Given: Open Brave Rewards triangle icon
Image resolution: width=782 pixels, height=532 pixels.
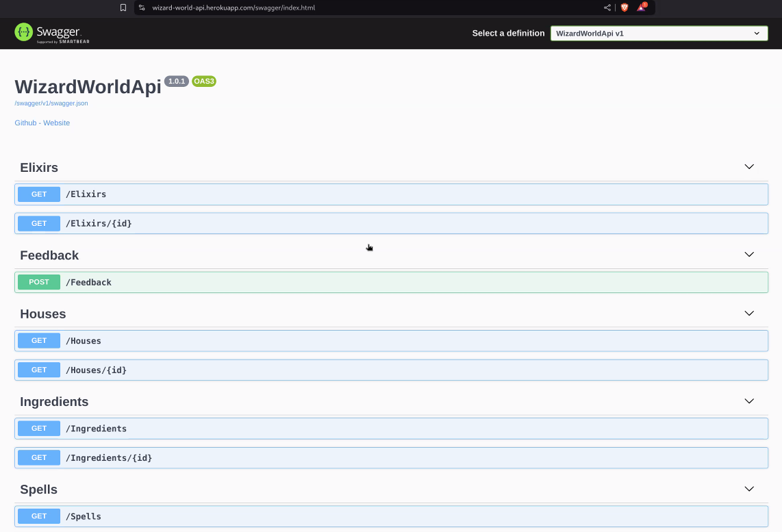Looking at the screenshot, I should [642, 7].
